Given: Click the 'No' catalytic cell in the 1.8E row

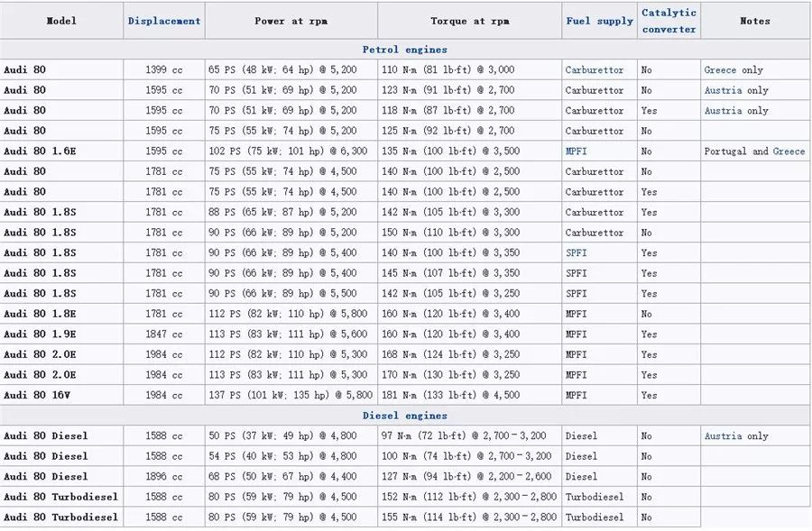Looking at the screenshot, I should point(669,314).
